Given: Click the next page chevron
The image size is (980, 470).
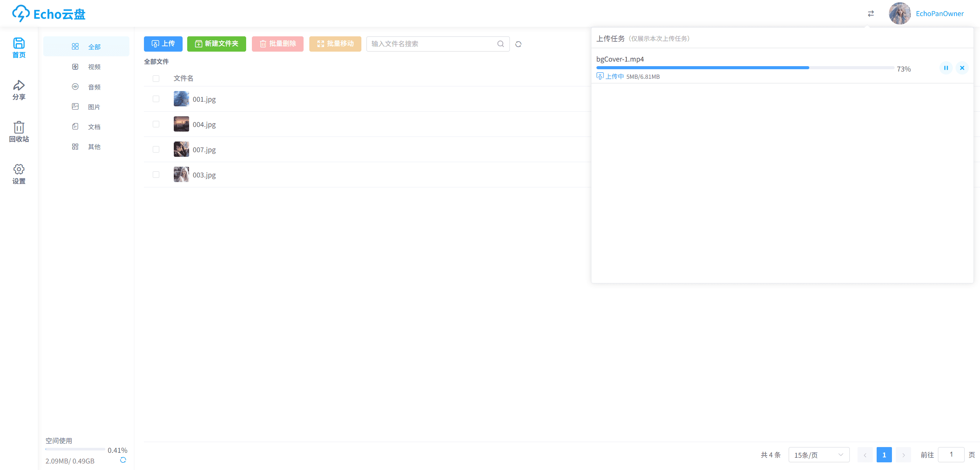Looking at the screenshot, I should 903,455.
